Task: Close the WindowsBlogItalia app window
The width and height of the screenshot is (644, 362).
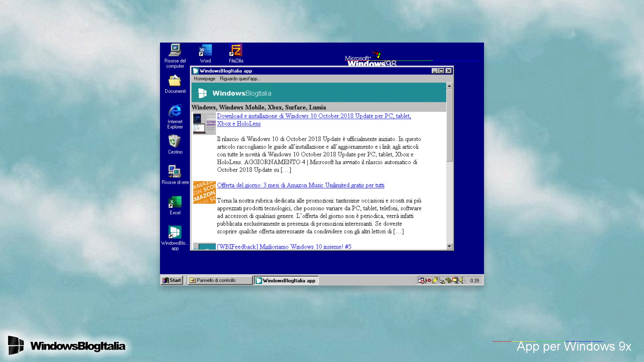Action: point(448,71)
